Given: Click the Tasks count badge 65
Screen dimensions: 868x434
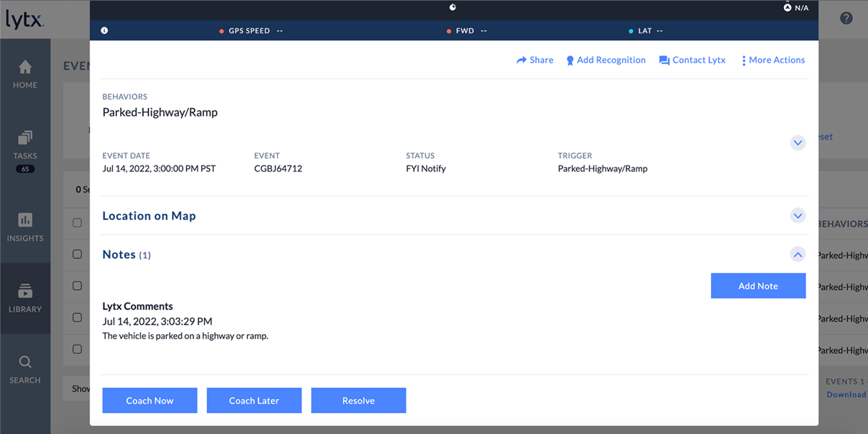Looking at the screenshot, I should click(x=25, y=169).
